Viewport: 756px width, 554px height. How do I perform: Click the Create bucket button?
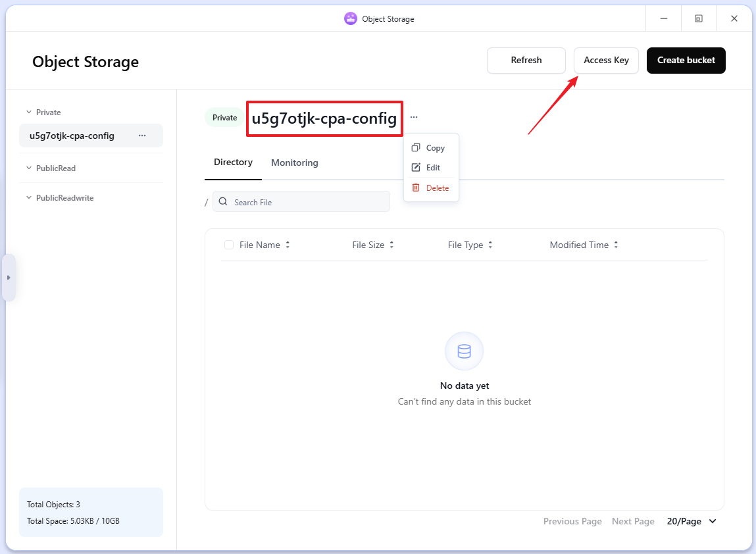[686, 61]
